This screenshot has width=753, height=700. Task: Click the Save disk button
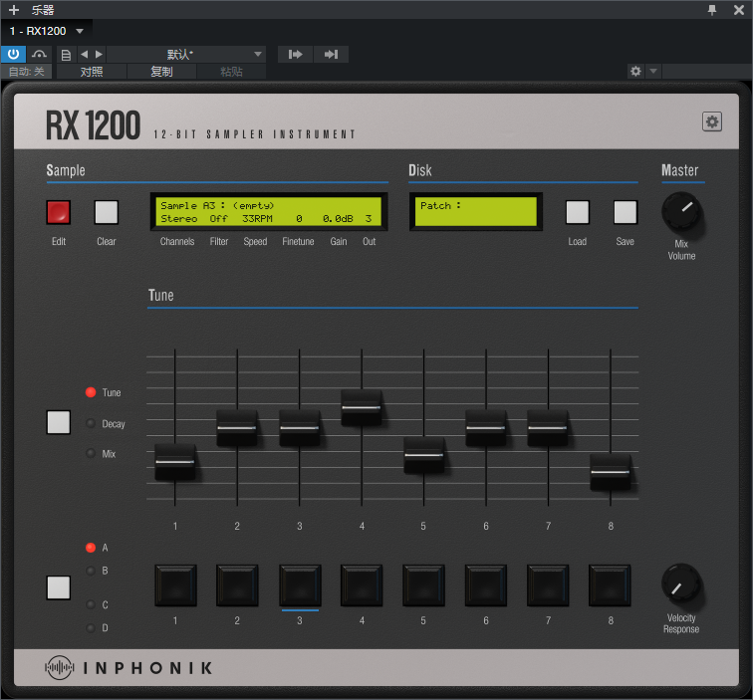[626, 212]
